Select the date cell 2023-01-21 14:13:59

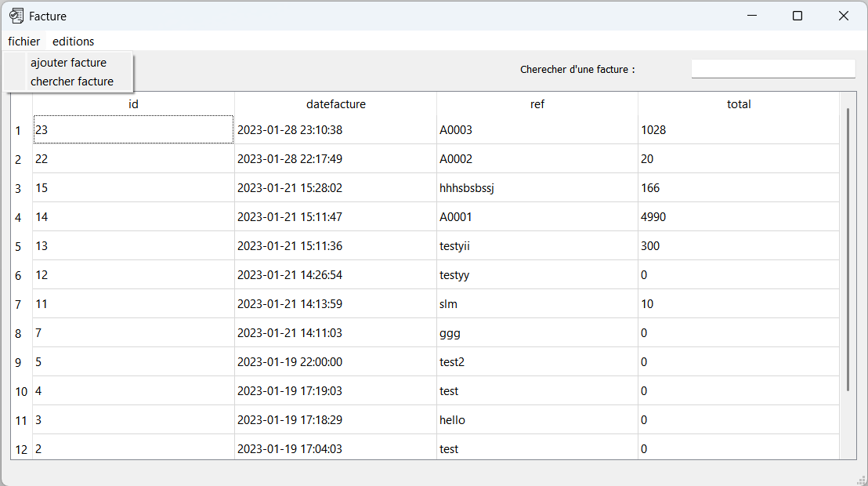point(335,303)
